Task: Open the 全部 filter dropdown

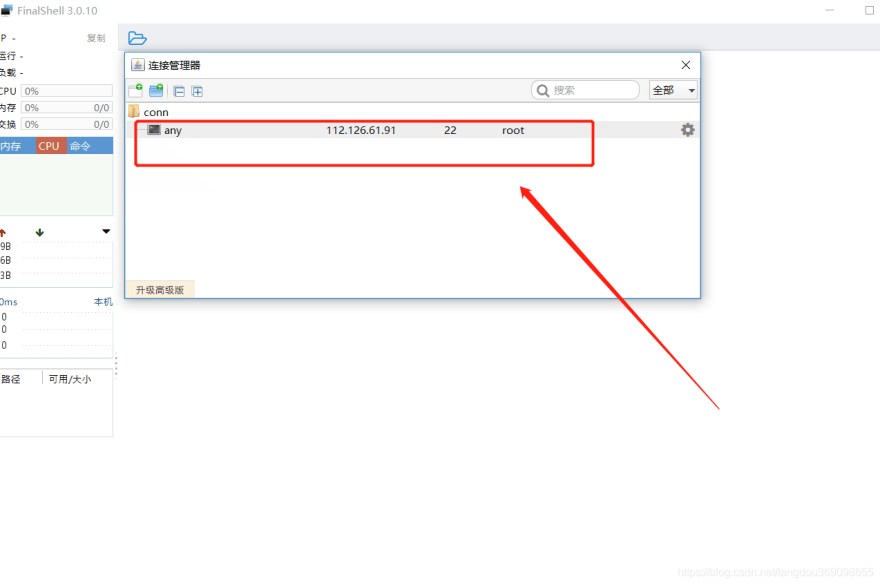Action: [673, 90]
